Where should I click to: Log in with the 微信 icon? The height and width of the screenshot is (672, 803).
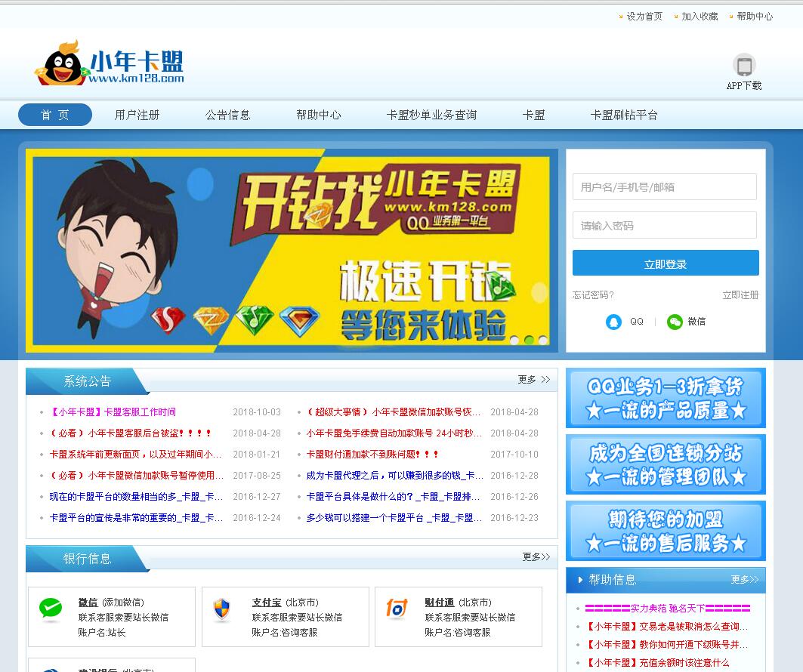(x=675, y=322)
